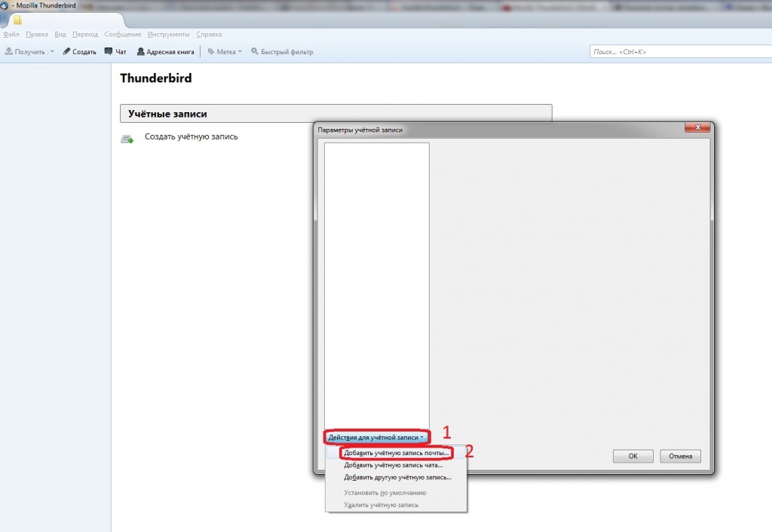This screenshot has height=532, width=772.
Task: Close the Параметры учётной записи dialog
Action: 697,127
